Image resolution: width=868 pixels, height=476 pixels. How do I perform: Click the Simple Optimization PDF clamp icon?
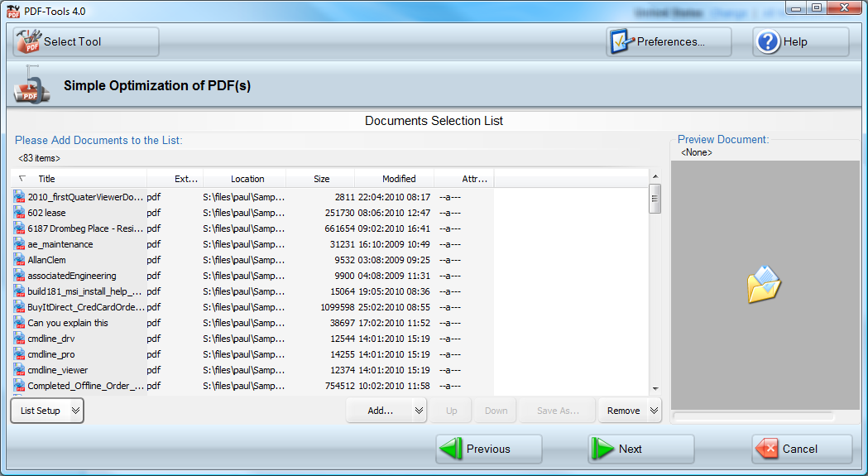coord(31,85)
